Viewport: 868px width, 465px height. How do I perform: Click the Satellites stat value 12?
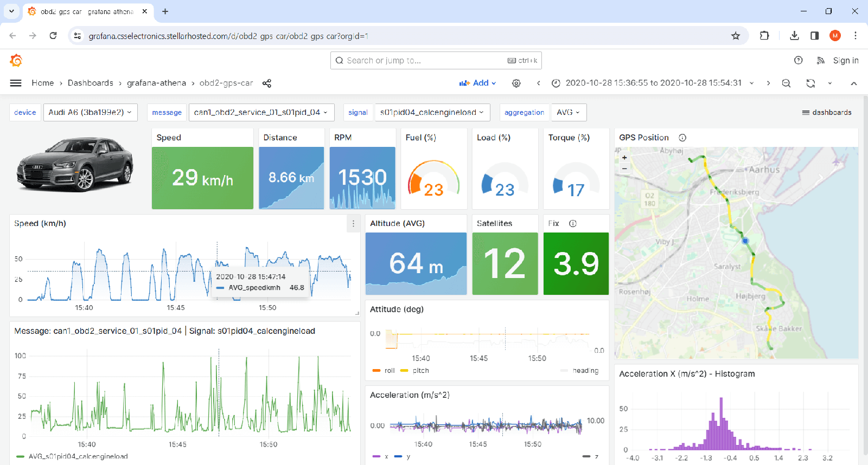pos(505,263)
